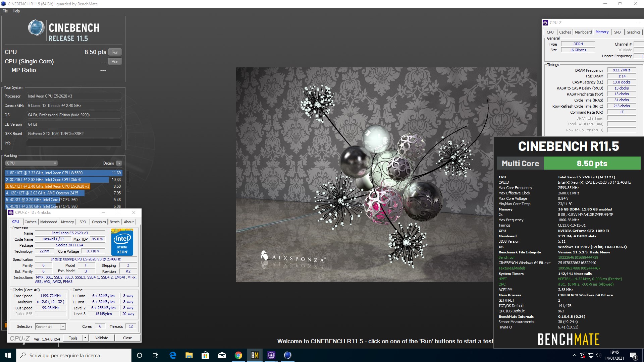Select Graphics tab in top-right CPU-Z window
This screenshot has height=362, width=644.
tap(633, 32)
